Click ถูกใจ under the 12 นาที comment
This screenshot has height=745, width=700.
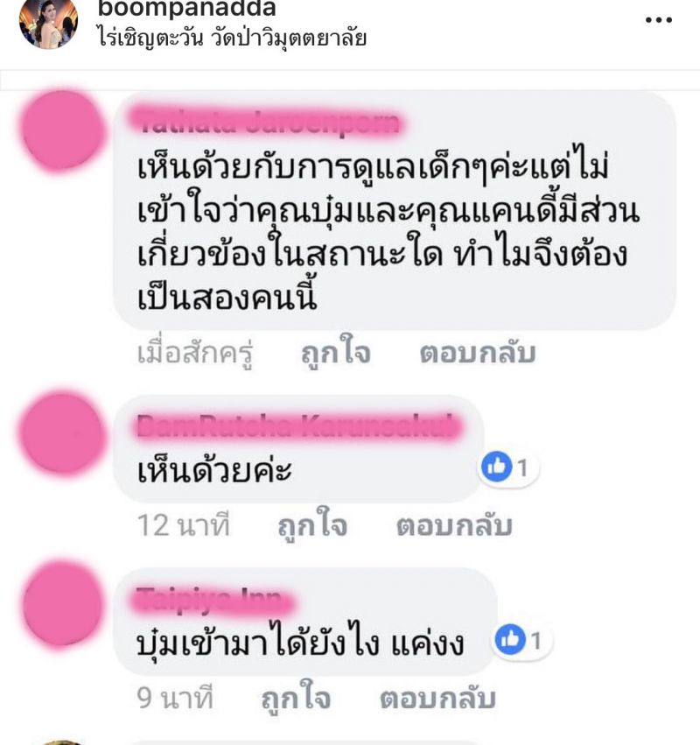click(x=312, y=525)
